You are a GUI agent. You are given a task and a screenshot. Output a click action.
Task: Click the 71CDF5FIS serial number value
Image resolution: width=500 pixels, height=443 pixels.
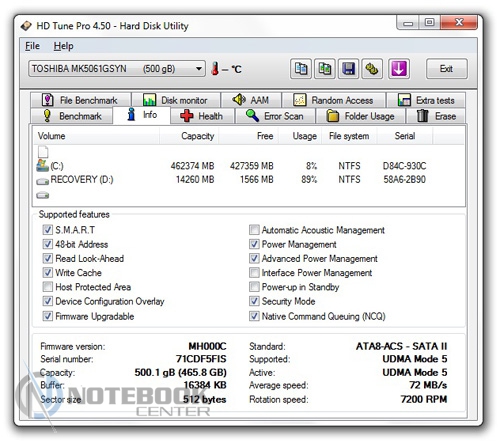(201, 359)
